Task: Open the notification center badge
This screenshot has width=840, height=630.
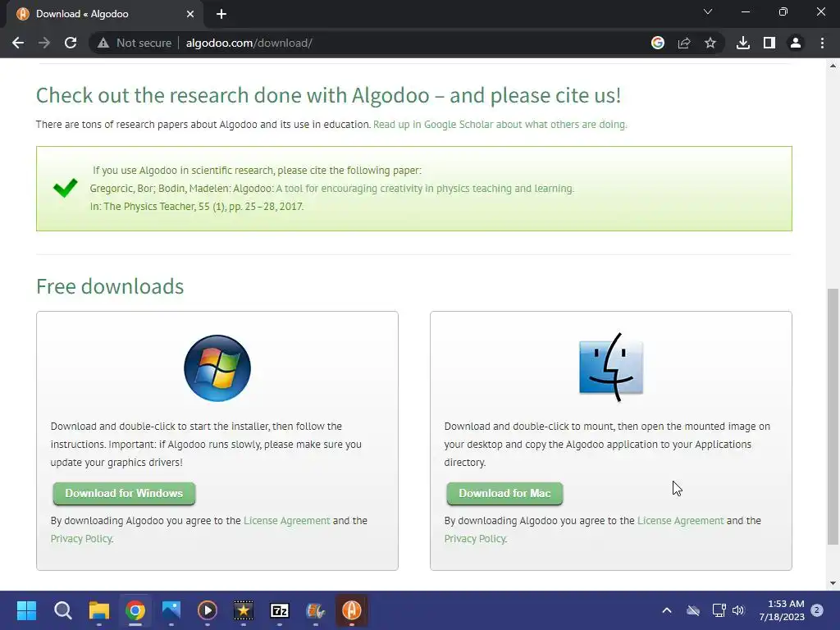Action: coord(817,610)
